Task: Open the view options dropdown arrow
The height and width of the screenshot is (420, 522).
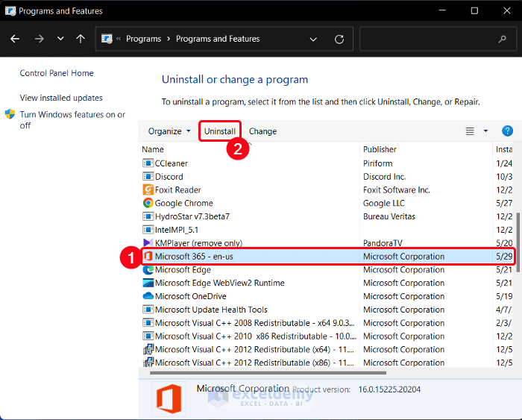Action: pos(485,131)
